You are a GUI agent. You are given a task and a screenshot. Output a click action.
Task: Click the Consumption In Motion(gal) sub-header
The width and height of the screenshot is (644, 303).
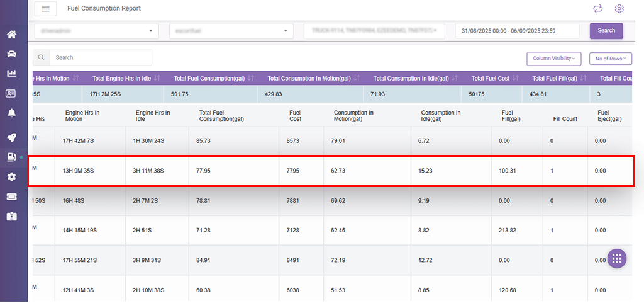point(353,116)
